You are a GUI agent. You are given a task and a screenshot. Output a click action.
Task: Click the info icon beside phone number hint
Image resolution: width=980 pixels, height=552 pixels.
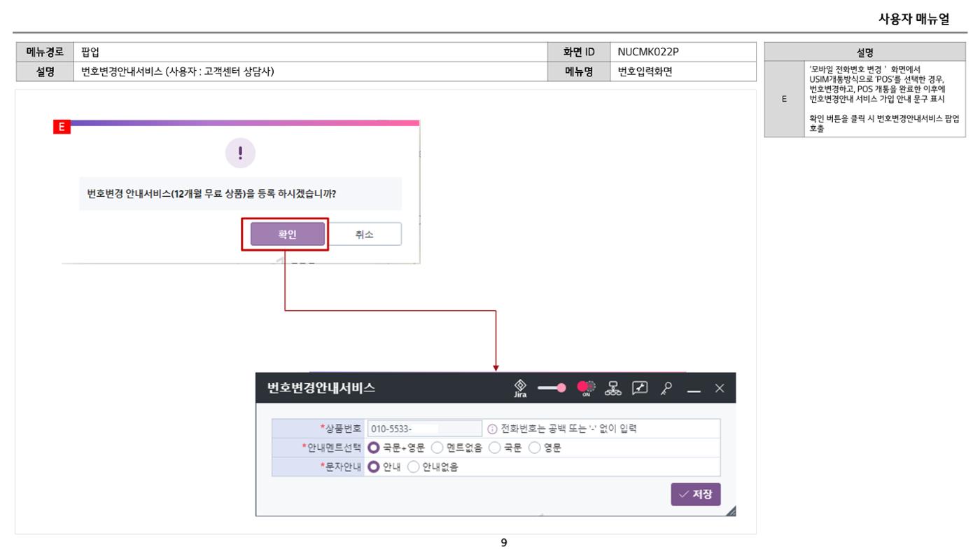pyautogui.click(x=492, y=429)
